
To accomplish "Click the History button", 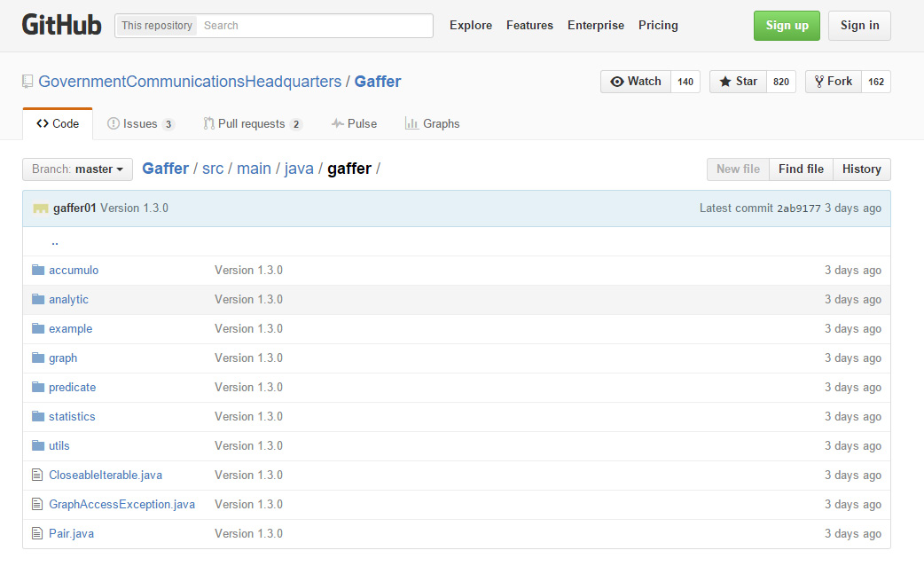I will click(x=862, y=169).
